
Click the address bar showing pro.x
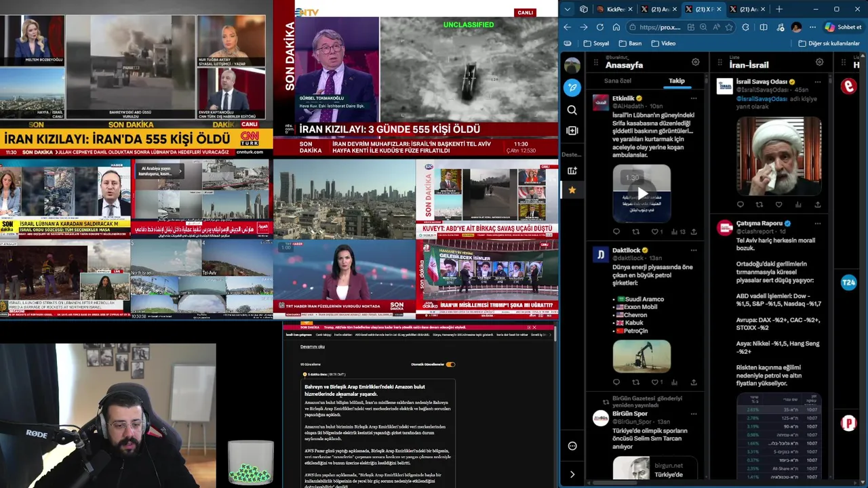[x=660, y=27]
